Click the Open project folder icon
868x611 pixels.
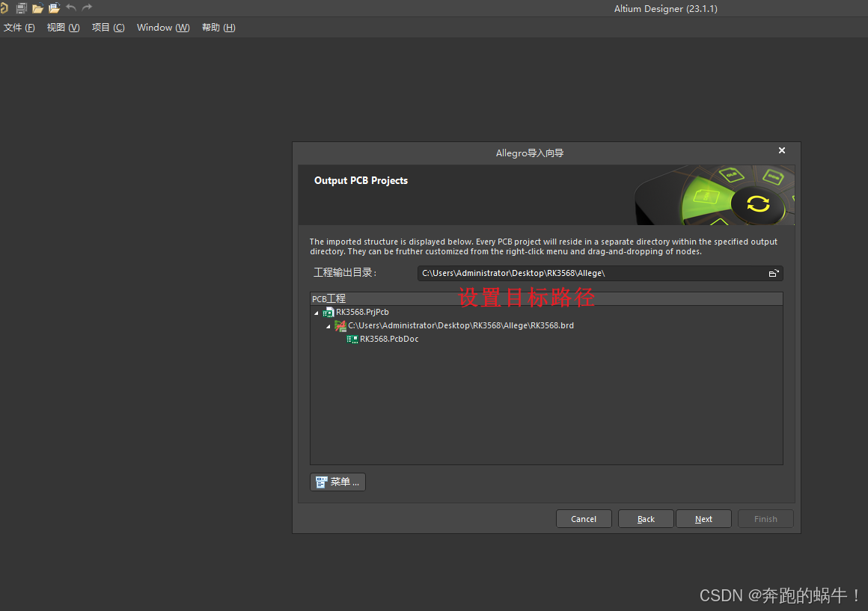54,8
